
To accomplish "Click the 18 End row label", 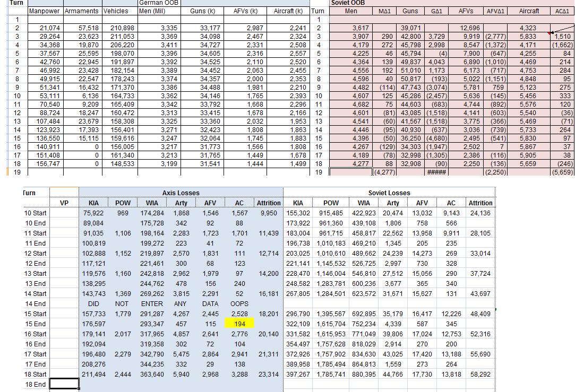I will 36,384.
